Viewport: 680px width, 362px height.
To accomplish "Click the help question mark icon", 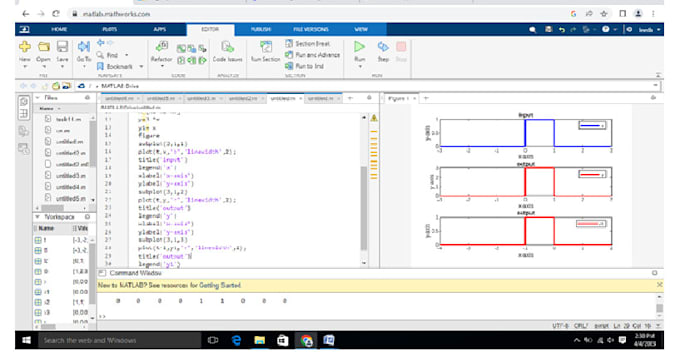I will 605,29.
